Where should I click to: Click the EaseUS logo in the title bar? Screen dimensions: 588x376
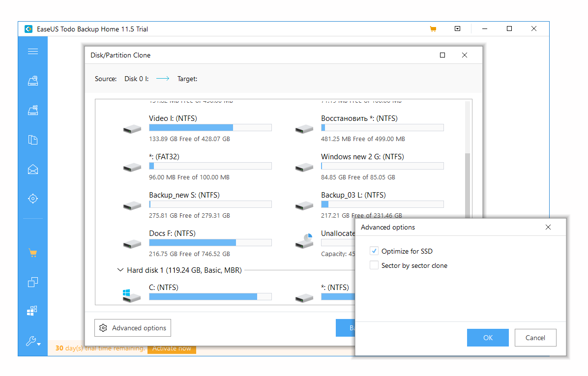click(29, 29)
